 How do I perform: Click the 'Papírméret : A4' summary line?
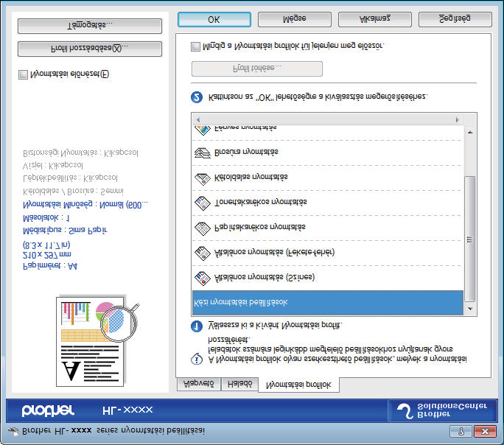[50, 265]
